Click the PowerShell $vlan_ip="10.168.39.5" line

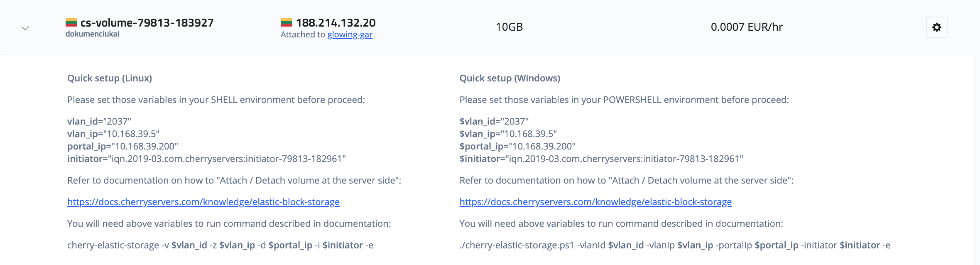[x=508, y=134]
